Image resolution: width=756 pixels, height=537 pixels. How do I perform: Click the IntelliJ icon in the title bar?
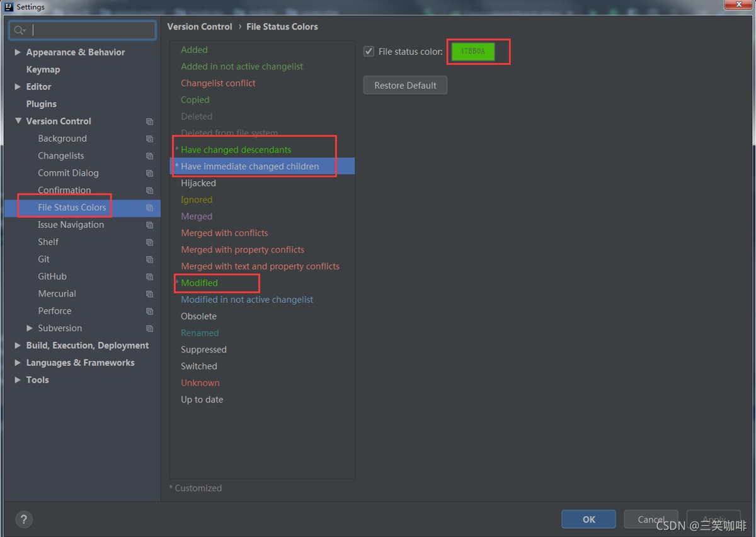point(9,7)
